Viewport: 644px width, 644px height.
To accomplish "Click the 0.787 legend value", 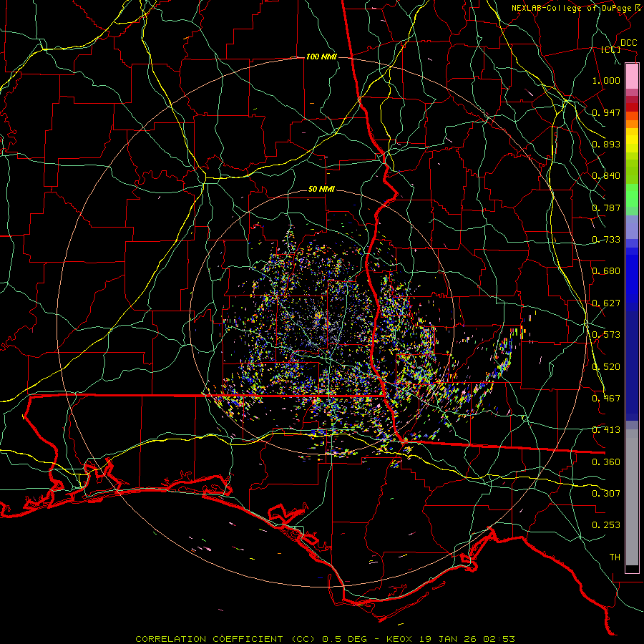I will (606, 208).
